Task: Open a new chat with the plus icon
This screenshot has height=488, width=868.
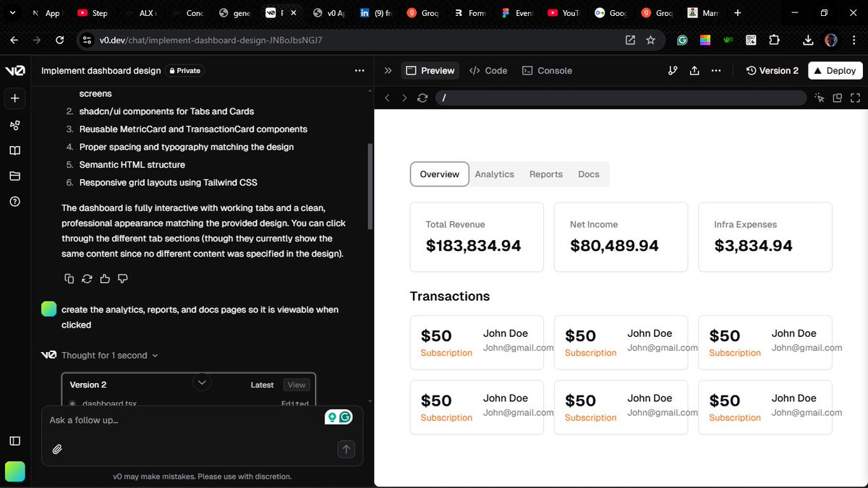Action: [x=15, y=98]
